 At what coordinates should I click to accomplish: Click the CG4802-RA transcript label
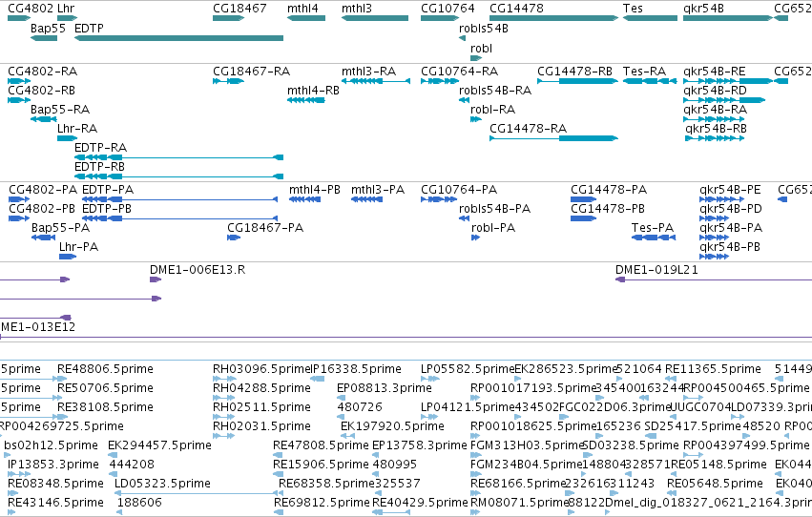pyautogui.click(x=43, y=71)
